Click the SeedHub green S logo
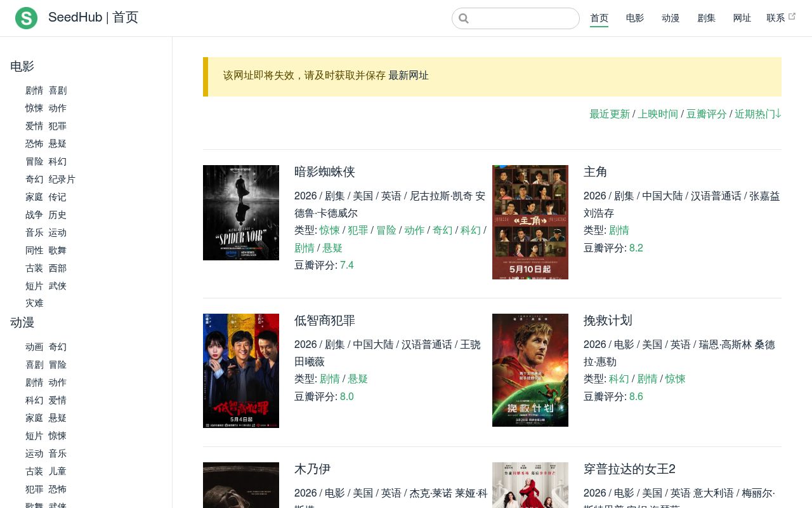Screen dimensions: 812x508 tap(27, 18)
